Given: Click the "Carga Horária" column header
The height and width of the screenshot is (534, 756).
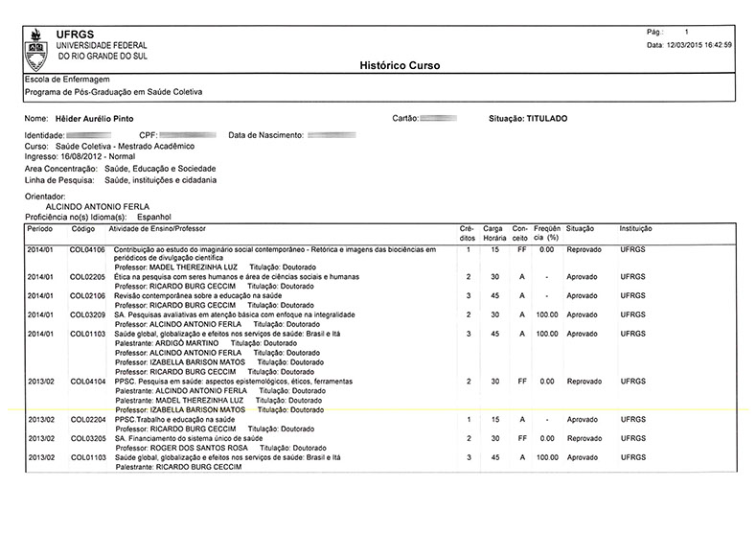Looking at the screenshot, I should coord(493,233).
